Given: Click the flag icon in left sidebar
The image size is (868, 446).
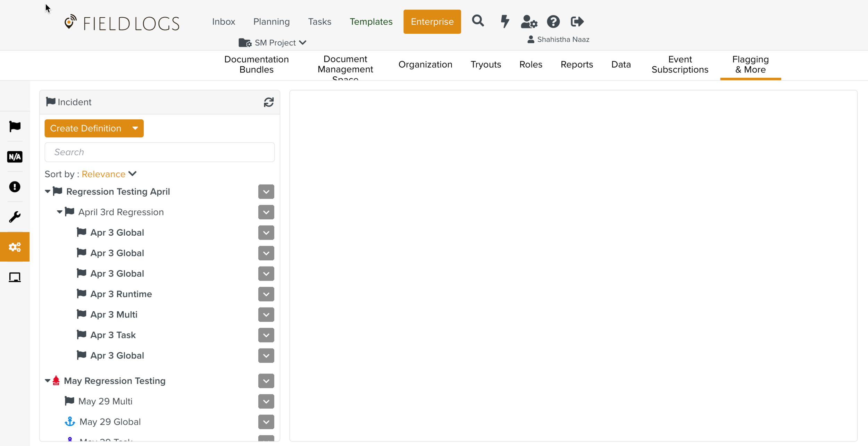Looking at the screenshot, I should coord(15,126).
